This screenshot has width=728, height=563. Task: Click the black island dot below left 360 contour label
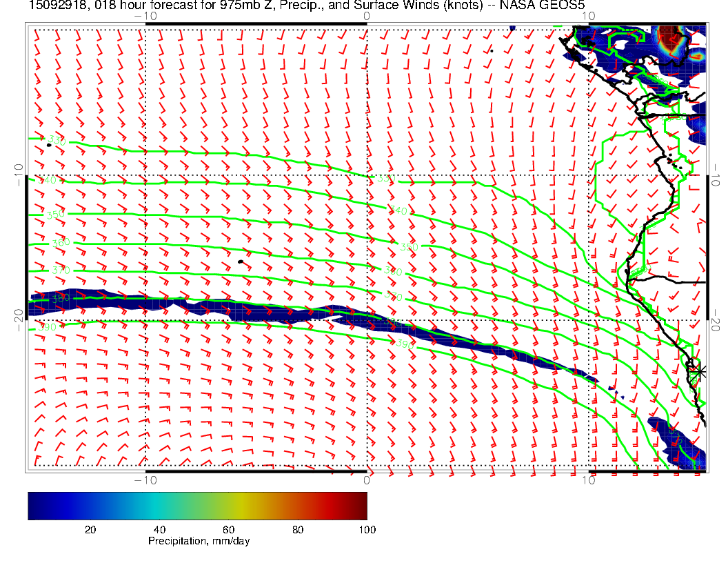[x=240, y=261]
